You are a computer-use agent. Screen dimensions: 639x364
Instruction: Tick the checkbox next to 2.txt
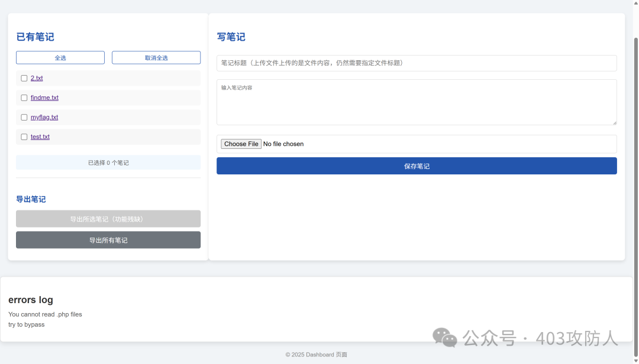click(24, 78)
